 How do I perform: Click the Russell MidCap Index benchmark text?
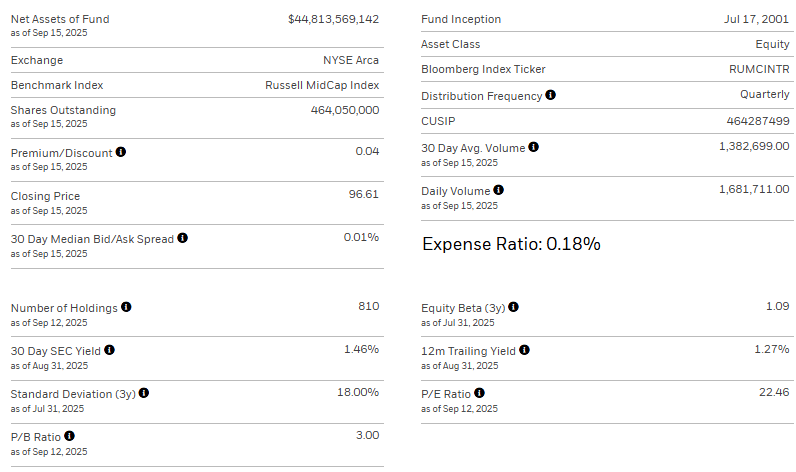click(x=322, y=85)
